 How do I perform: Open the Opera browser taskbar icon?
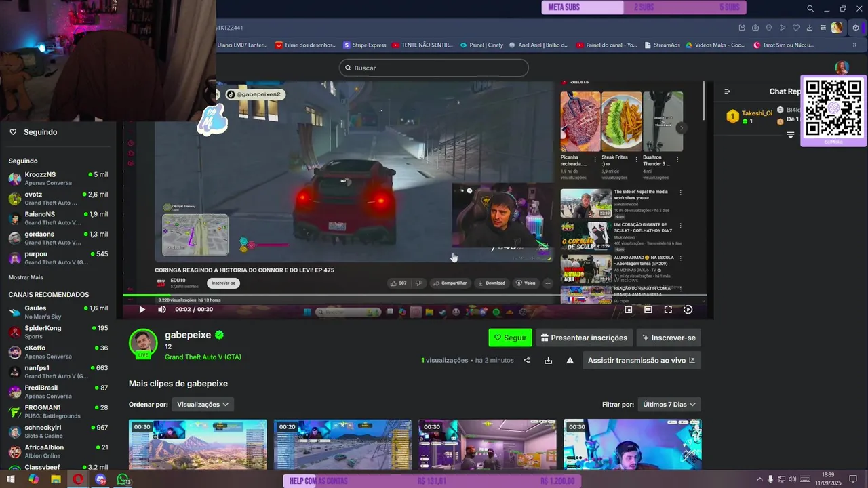click(78, 479)
